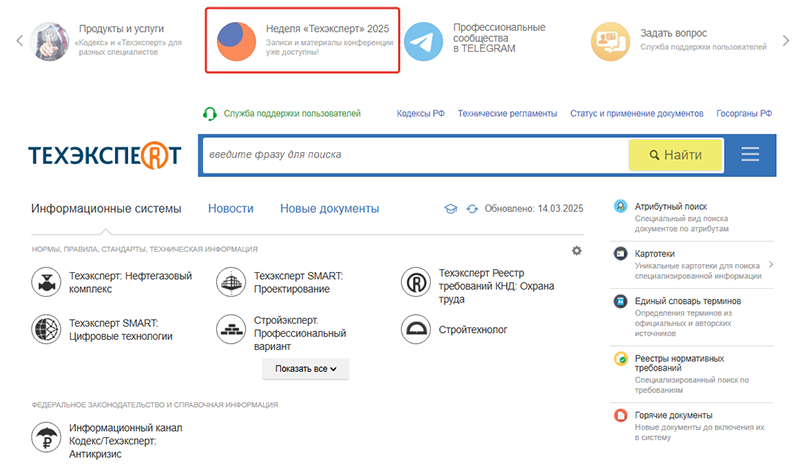Image resolution: width=810 pixels, height=475 pixels.
Task: Click Картотеки icon
Action: coord(620,254)
